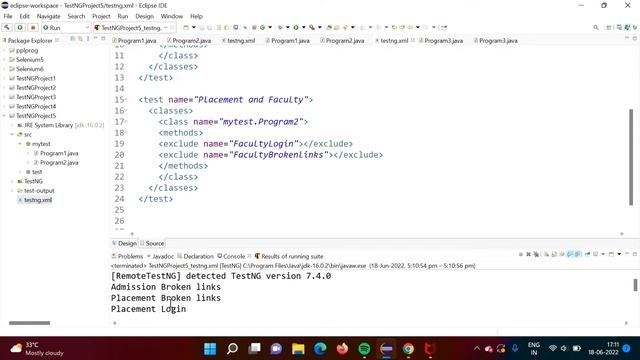Expand the test-output folder node

[12, 191]
